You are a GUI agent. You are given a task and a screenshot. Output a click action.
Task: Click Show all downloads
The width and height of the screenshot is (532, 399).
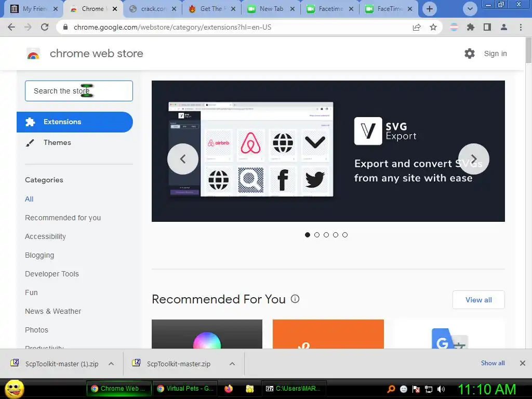point(493,363)
